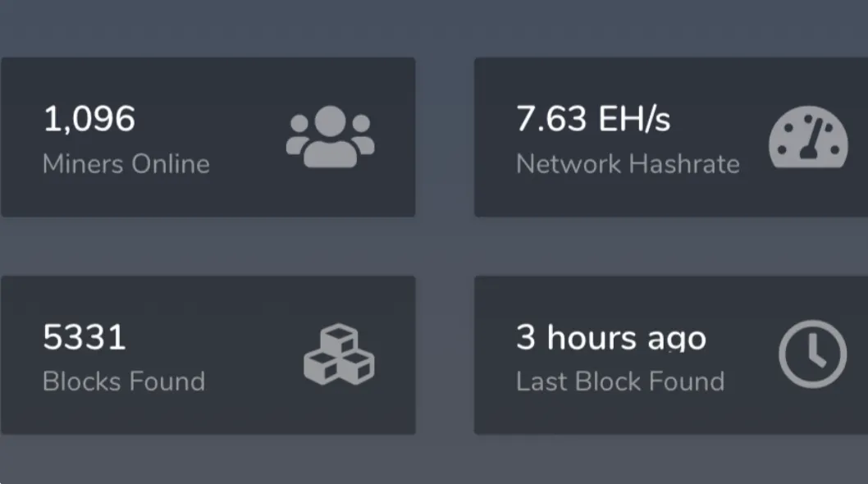This screenshot has width=868, height=484.
Task: Click the stacked cubes blocks icon
Action: 339,354
